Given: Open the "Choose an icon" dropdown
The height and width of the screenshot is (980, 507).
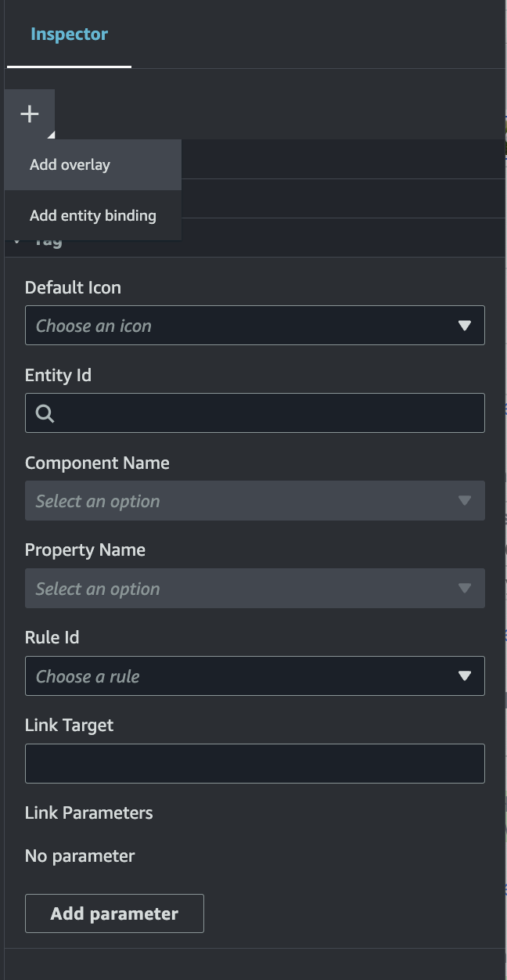Looking at the screenshot, I should tap(254, 325).
